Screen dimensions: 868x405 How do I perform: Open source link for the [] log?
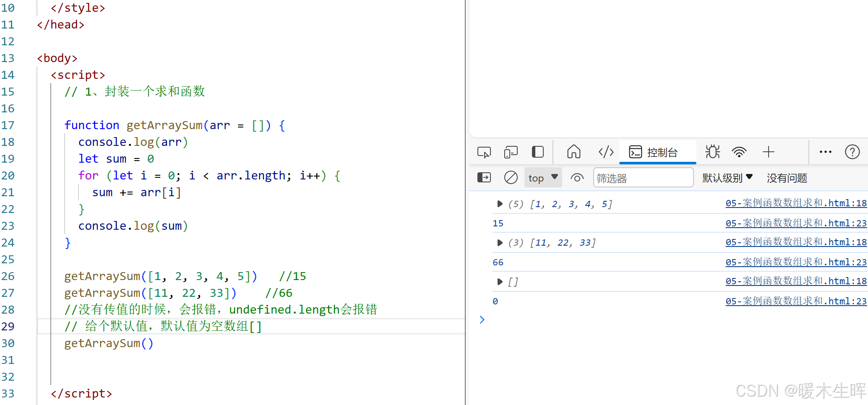796,281
